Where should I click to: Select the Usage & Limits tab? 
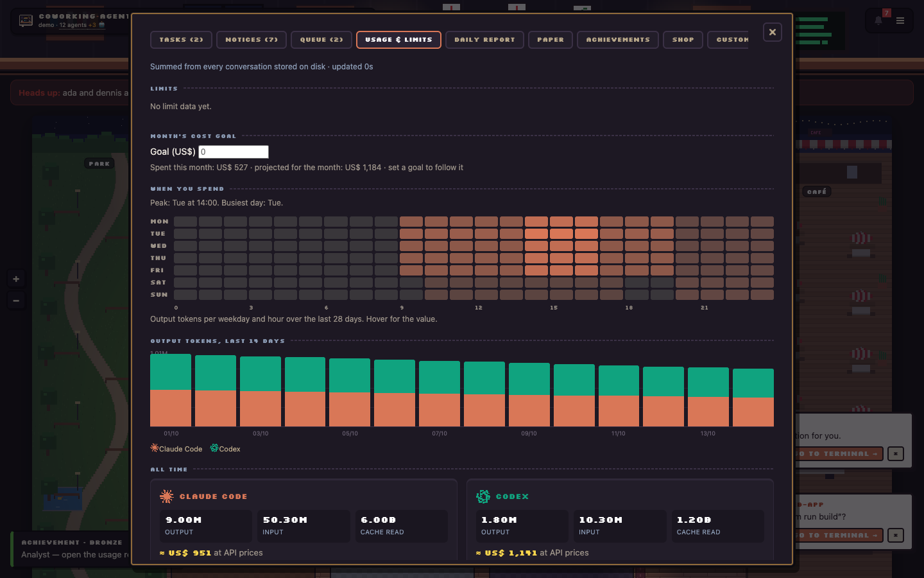pos(398,40)
